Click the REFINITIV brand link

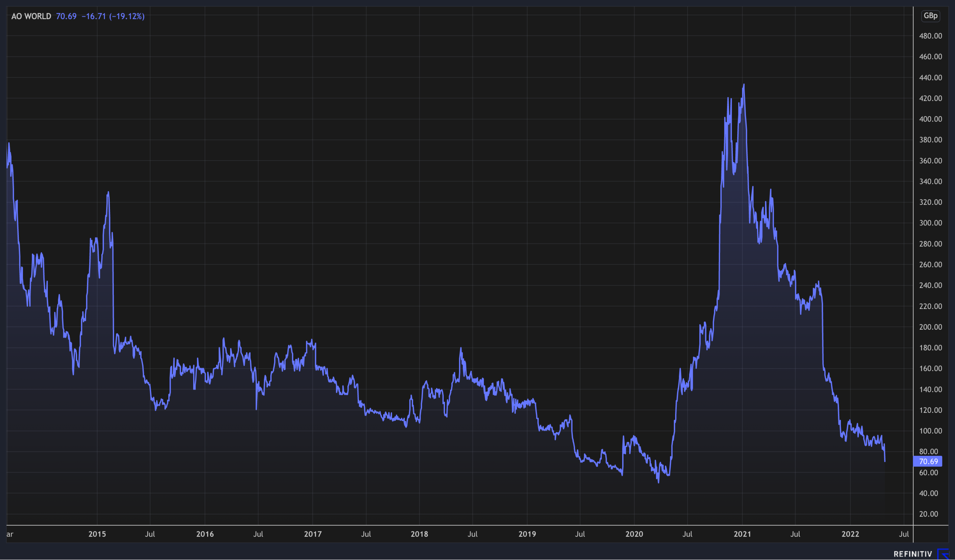pos(912,554)
